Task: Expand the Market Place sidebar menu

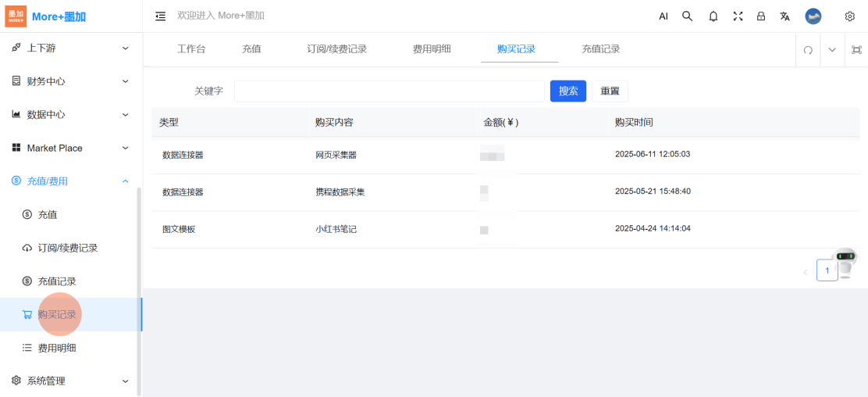Action: pos(70,148)
